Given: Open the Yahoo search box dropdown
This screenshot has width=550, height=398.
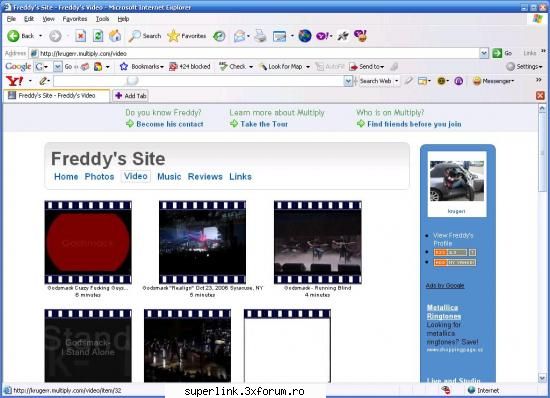Looking at the screenshot, I should pos(348,81).
